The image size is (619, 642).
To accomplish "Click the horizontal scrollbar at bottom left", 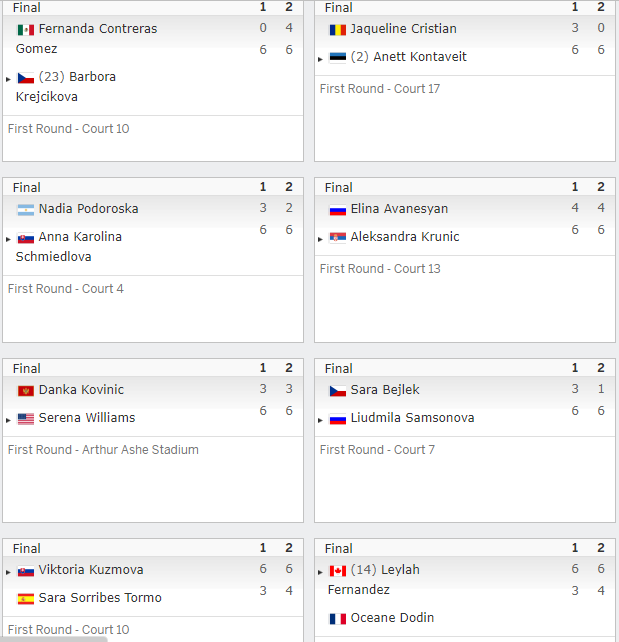I will click(54, 640).
